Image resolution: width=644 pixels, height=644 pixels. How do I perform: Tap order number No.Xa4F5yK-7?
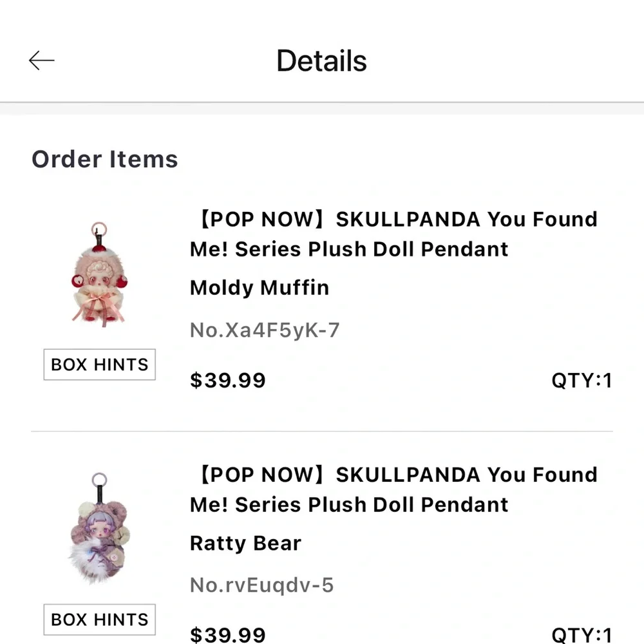click(265, 330)
